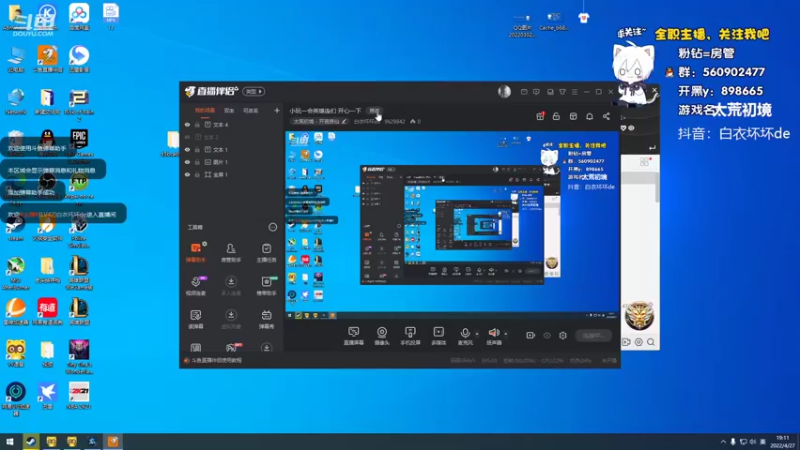Hide the 全屏 1 source
The image size is (800, 450).
tap(187, 174)
